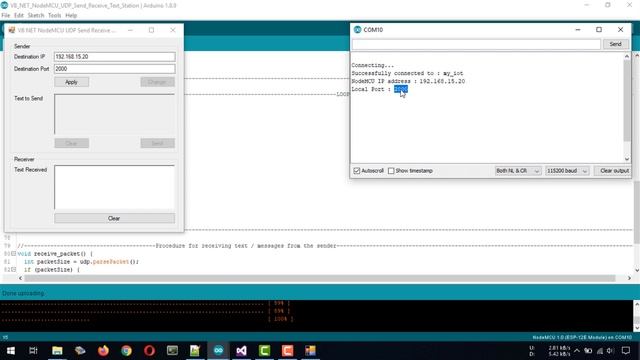Click the 'Done uploading' status text

[x=23, y=293]
